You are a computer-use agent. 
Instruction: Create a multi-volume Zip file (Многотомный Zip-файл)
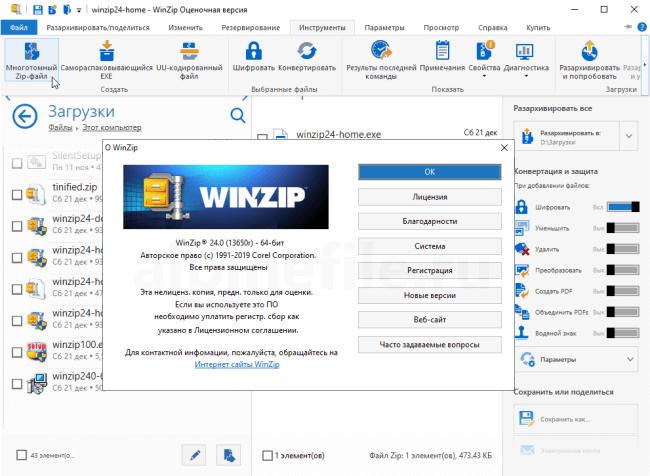click(31, 60)
